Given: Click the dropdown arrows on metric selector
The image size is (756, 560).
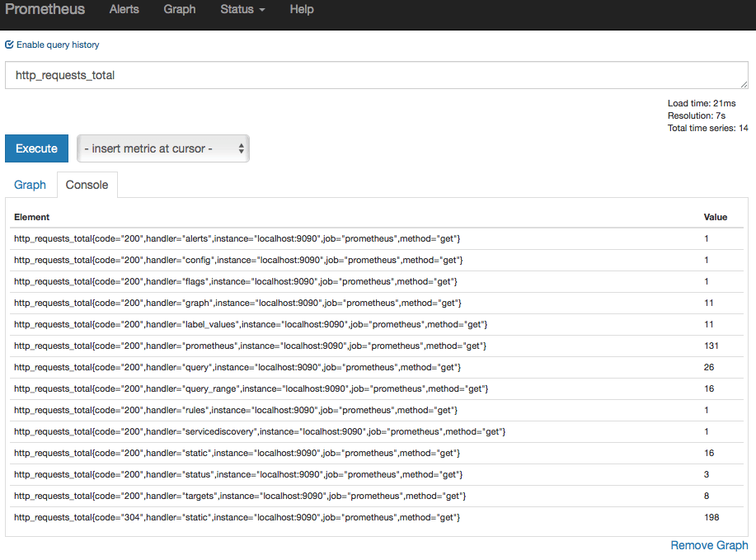Looking at the screenshot, I should point(241,148).
